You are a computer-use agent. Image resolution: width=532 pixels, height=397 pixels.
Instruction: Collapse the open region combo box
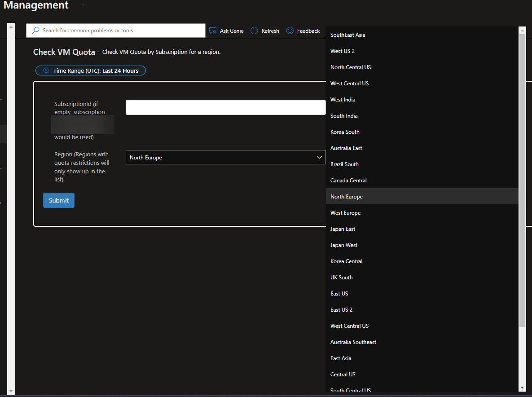319,157
